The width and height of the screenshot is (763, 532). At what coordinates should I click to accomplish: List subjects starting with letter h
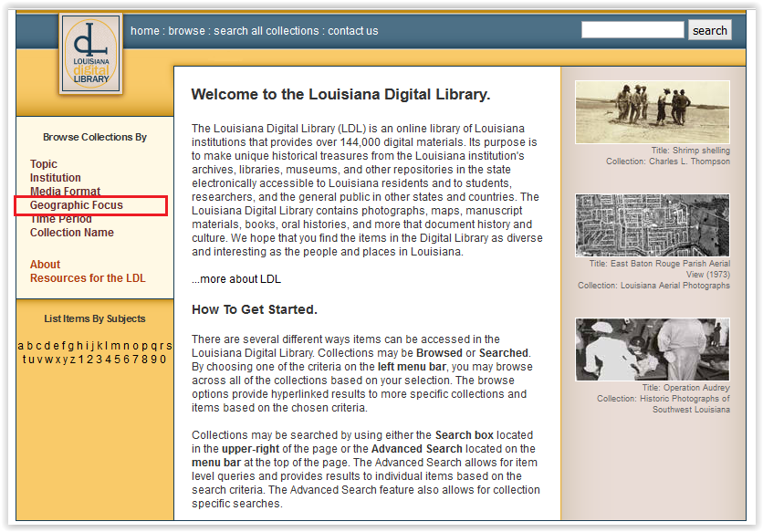(79, 346)
